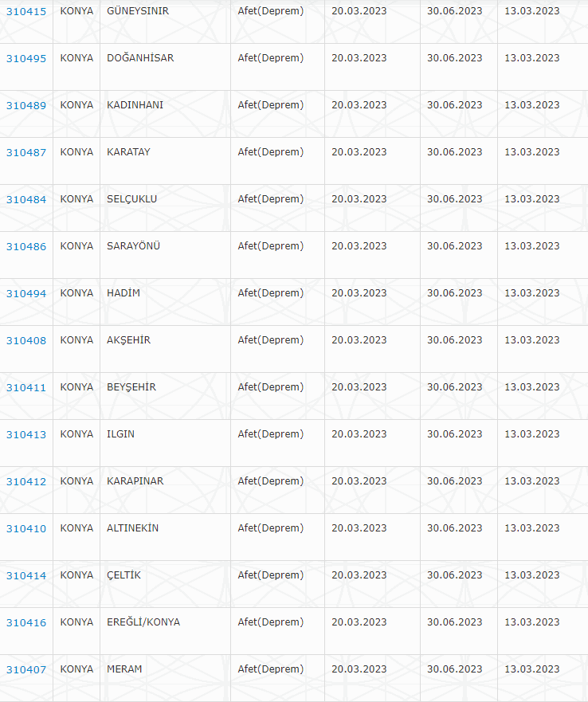The width and height of the screenshot is (588, 702).
Task: Select the 310410 Altınekin link
Action: [x=26, y=529]
